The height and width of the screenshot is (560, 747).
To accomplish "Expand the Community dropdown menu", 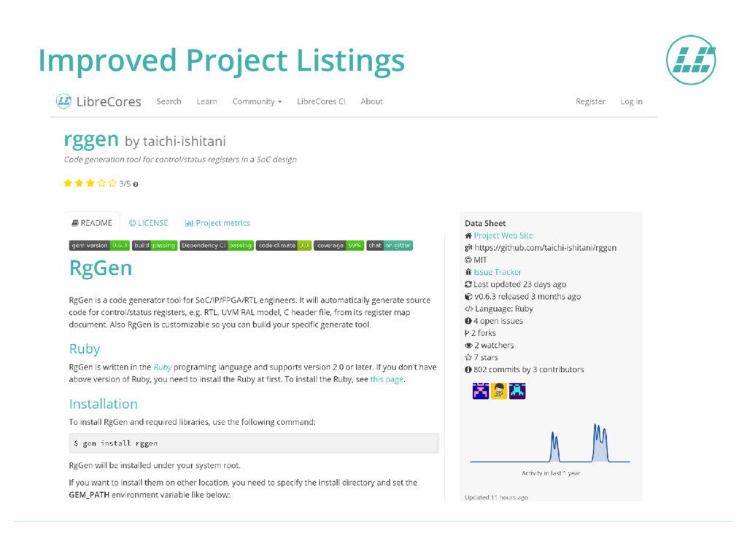I will [257, 101].
